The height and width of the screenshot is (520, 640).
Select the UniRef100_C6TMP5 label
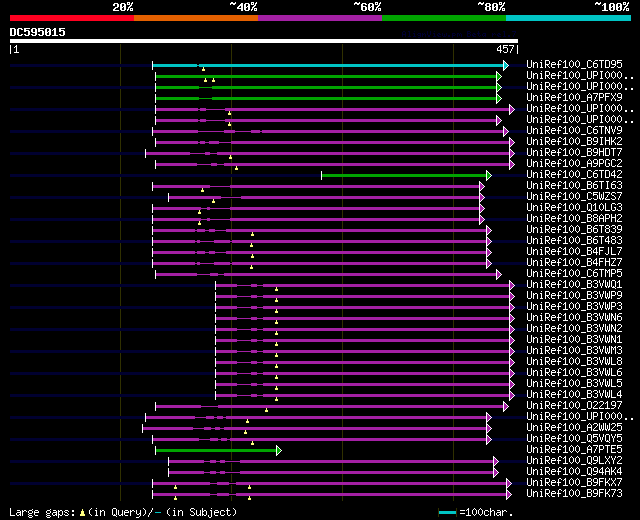(x=574, y=274)
